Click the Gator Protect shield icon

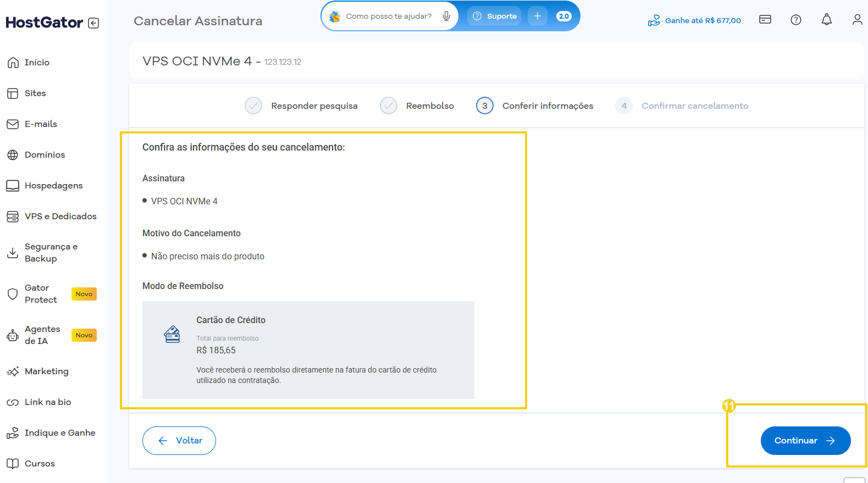click(x=13, y=294)
